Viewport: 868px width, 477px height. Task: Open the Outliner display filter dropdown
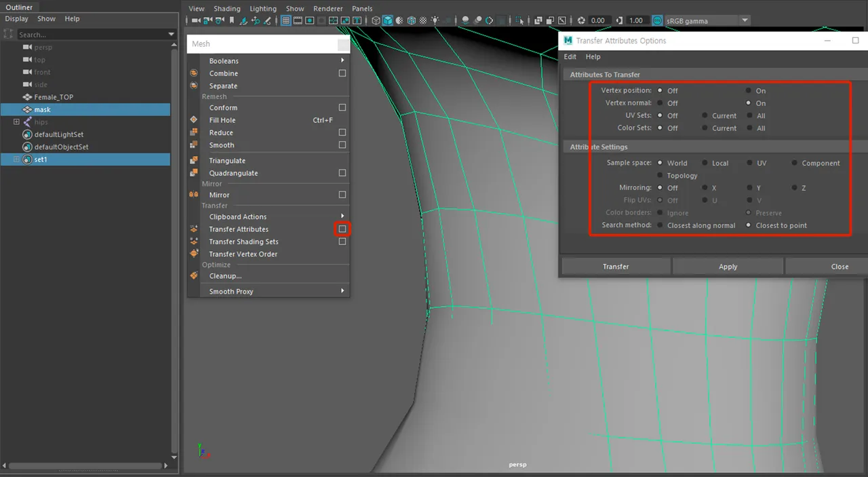tap(172, 33)
